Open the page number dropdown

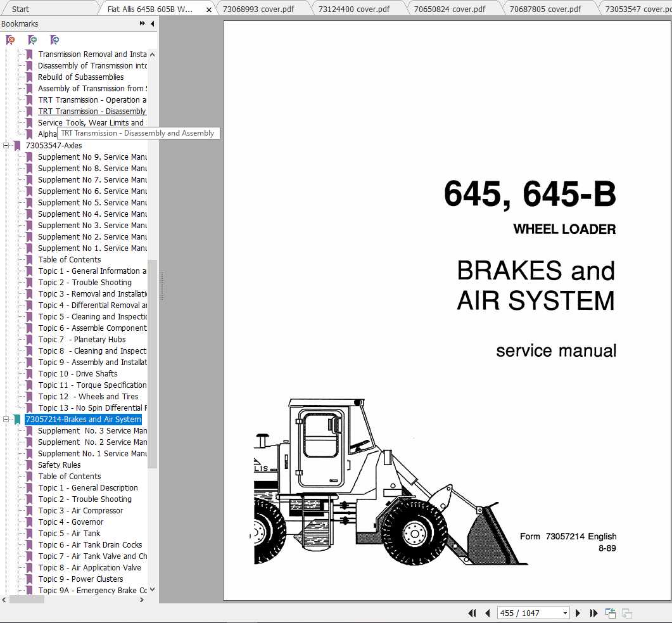566,613
